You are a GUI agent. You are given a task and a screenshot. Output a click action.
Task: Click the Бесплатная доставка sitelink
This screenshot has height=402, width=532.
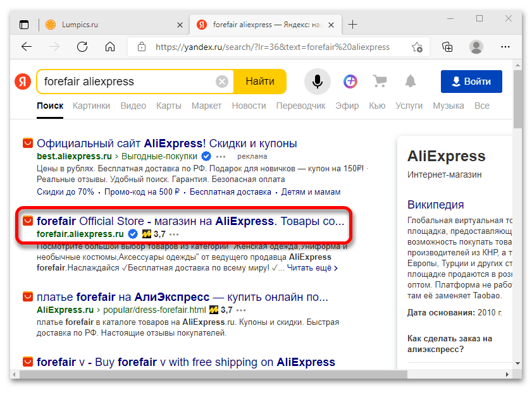point(230,192)
